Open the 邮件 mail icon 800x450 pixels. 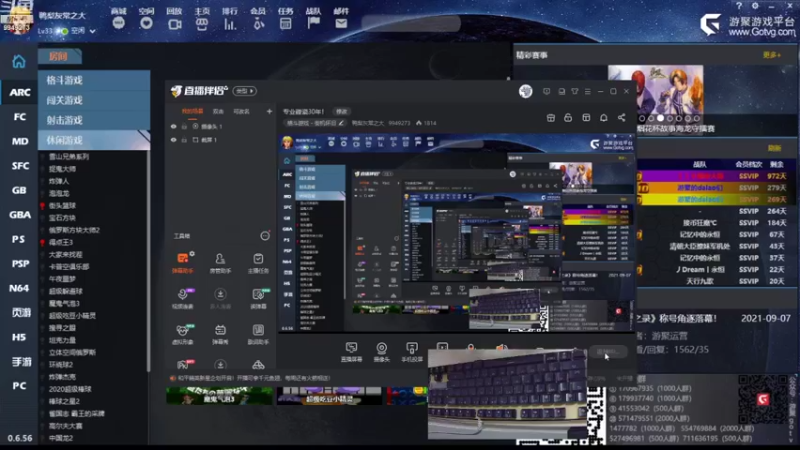pyautogui.click(x=341, y=23)
